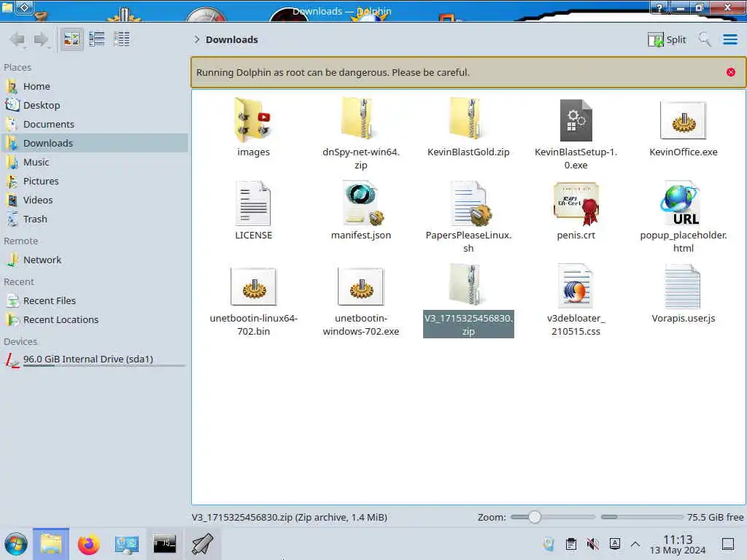
Task: Open Pictures in Places panel
Action: click(x=94, y=182)
